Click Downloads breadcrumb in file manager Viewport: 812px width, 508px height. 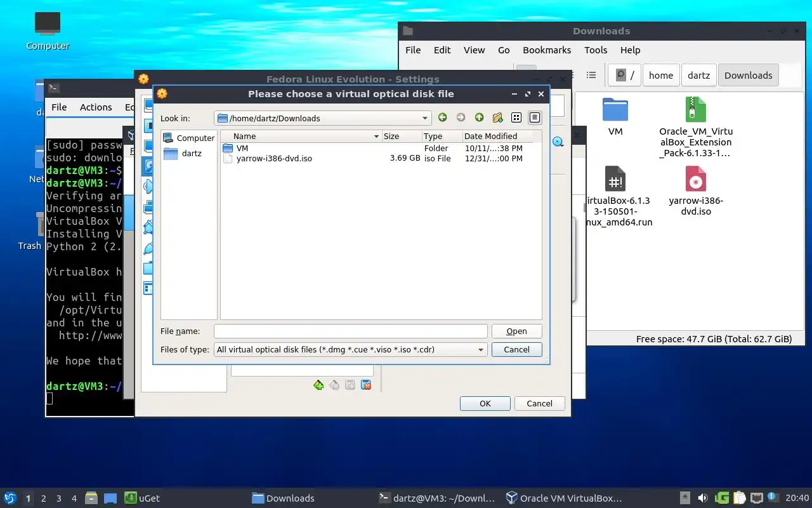coord(748,75)
